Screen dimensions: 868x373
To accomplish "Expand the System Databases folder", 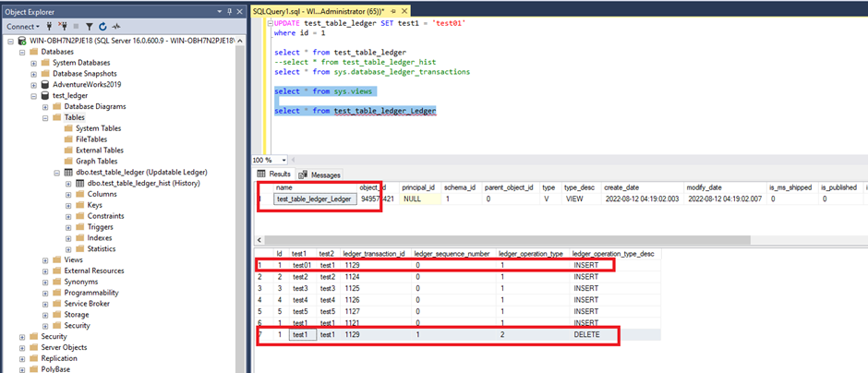I will [x=33, y=62].
